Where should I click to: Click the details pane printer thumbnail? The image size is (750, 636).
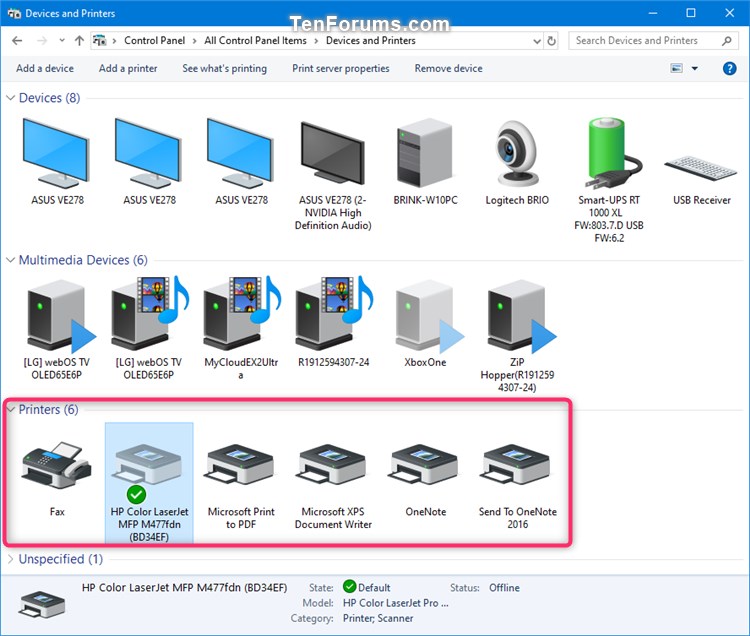(42, 603)
